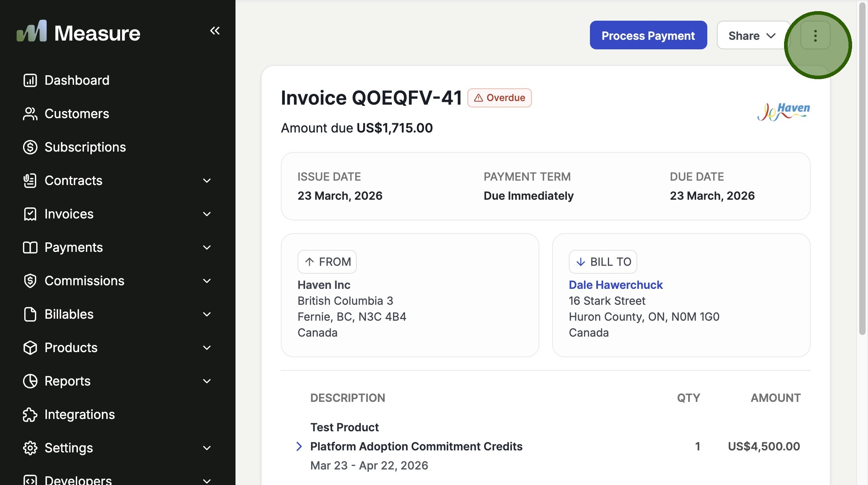Viewport: 868px width, 485px height.
Task: Click the Customers people icon
Action: 30,114
